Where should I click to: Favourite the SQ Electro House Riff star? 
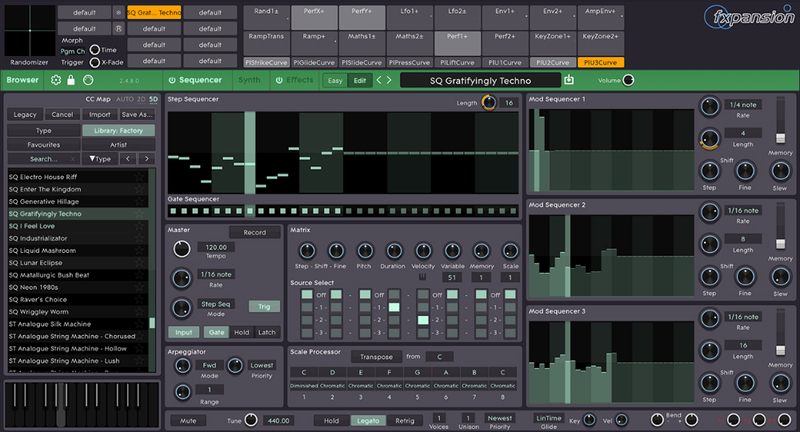click(x=140, y=177)
